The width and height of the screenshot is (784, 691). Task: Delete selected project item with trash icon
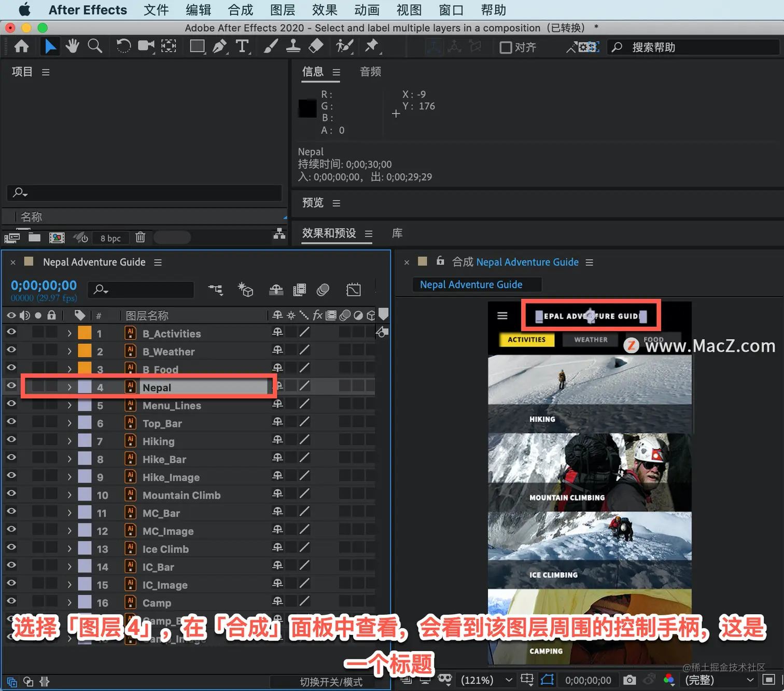tap(140, 238)
